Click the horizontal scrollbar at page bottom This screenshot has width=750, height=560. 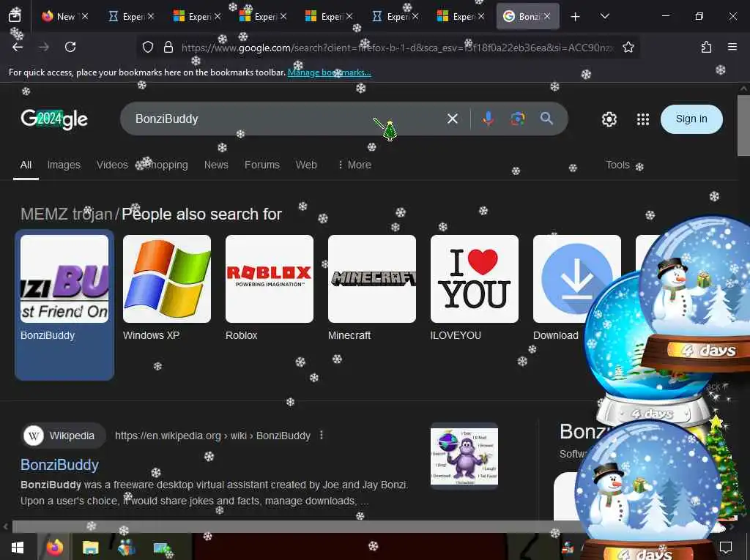pos(297,526)
